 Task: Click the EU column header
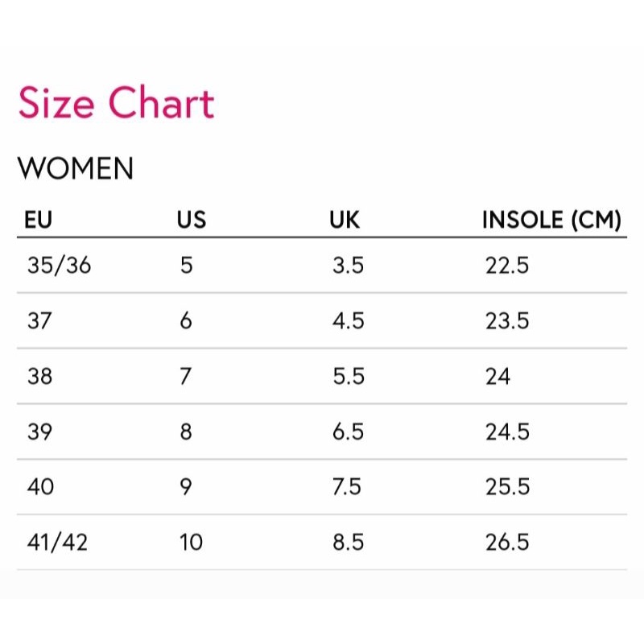(x=39, y=219)
